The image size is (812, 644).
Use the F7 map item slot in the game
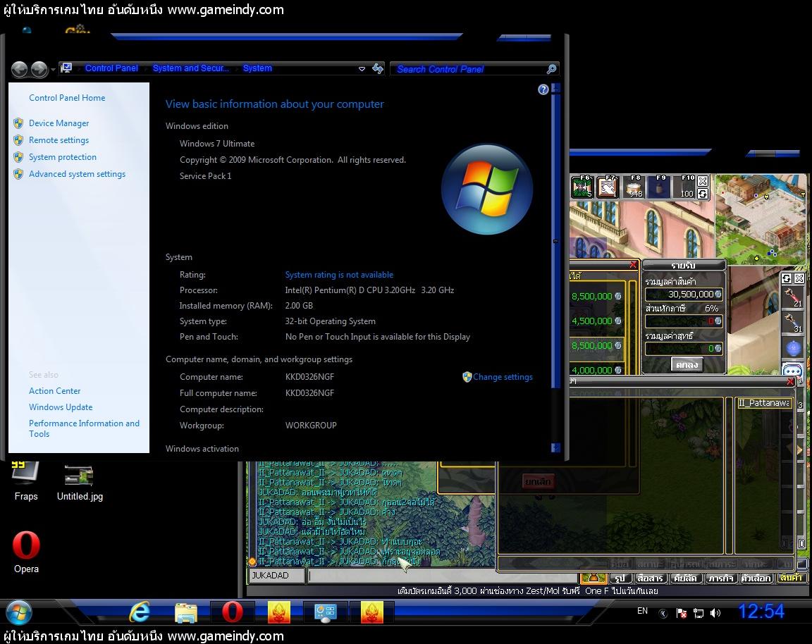(608, 187)
